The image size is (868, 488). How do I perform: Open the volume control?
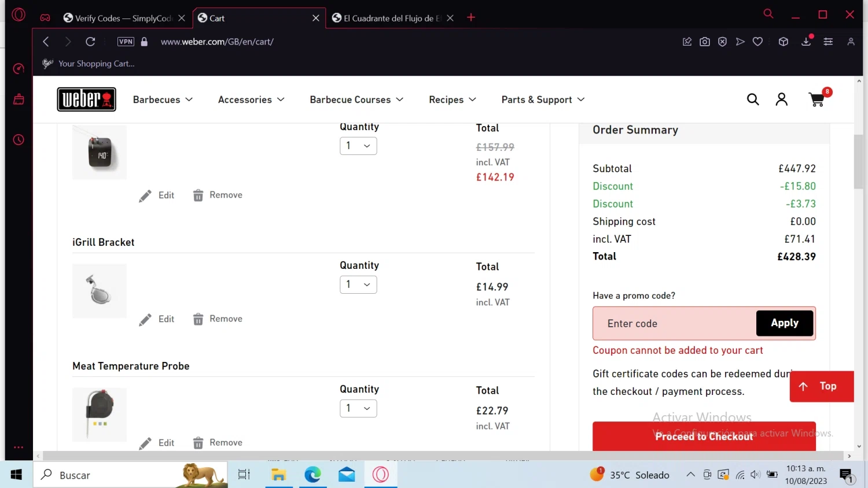pyautogui.click(x=755, y=475)
